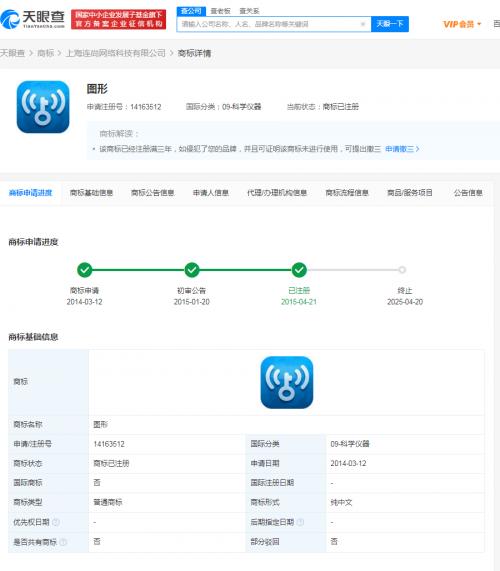Click the 商标申请进度 section heading
Screen dimensions: 500x571
pos(33,242)
